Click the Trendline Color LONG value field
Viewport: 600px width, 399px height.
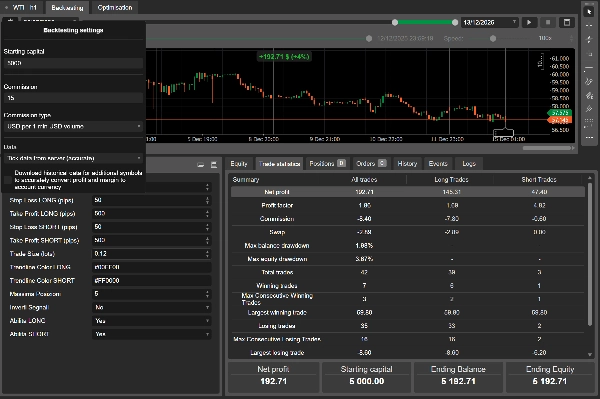152,267
